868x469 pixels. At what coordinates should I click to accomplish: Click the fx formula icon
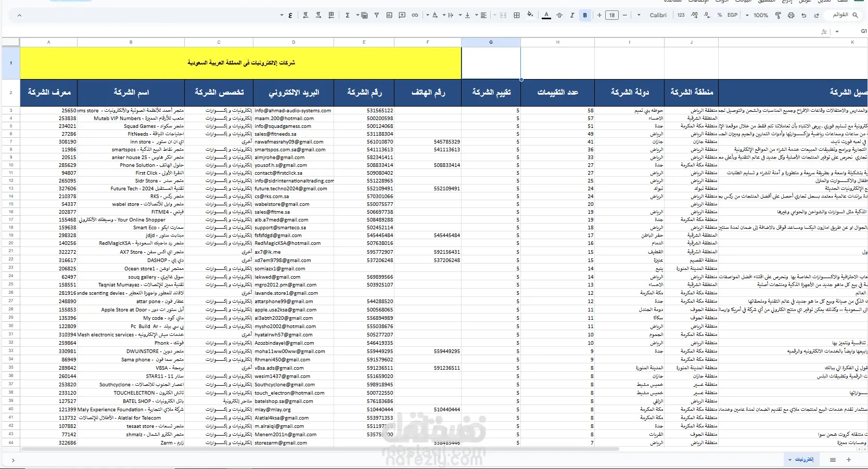click(x=824, y=32)
